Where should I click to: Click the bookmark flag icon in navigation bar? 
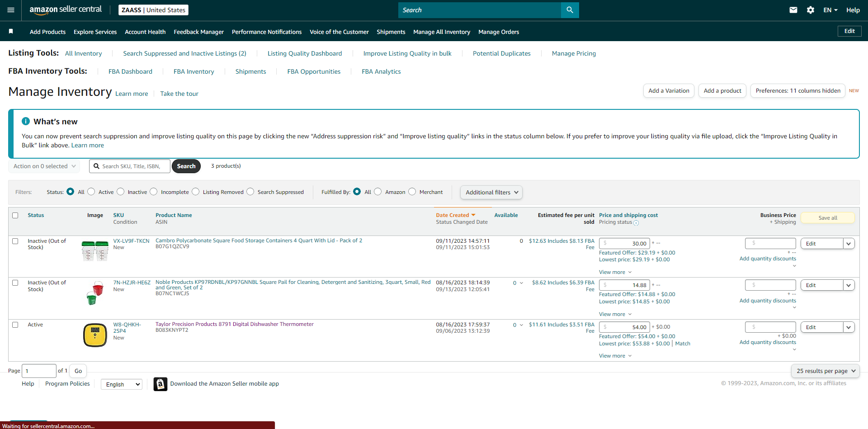[x=11, y=31]
